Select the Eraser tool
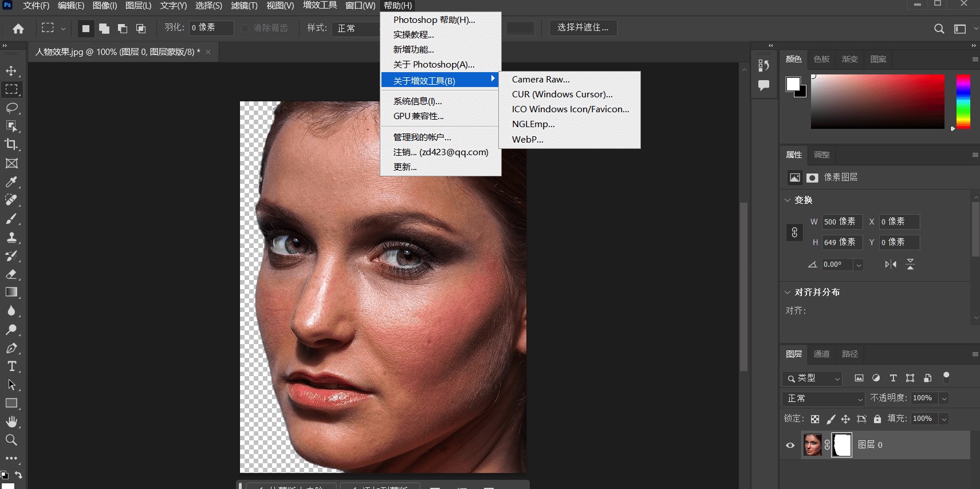The image size is (980, 489). (11, 274)
